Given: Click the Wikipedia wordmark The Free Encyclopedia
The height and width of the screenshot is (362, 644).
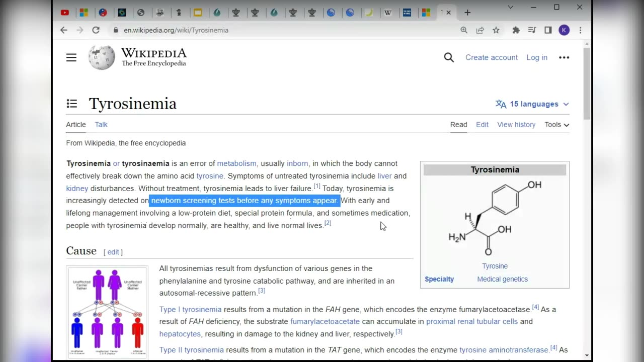Looking at the screenshot, I should point(154,57).
